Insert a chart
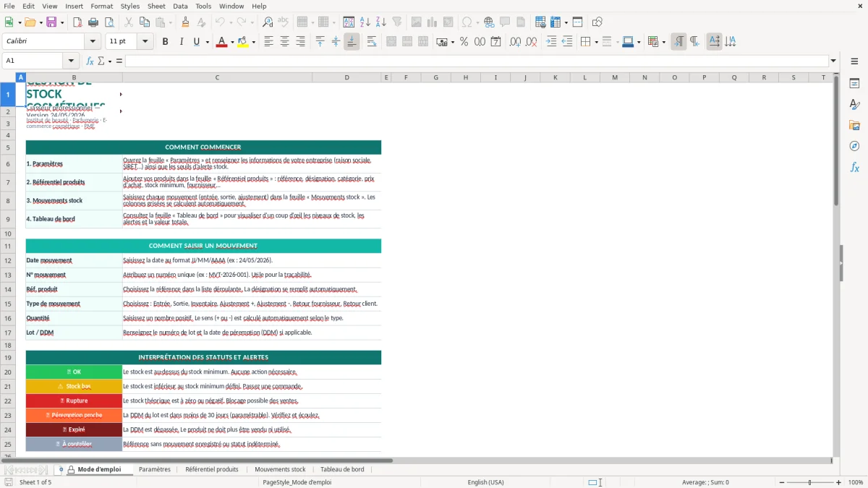This screenshot has height=488, width=868. (433, 22)
